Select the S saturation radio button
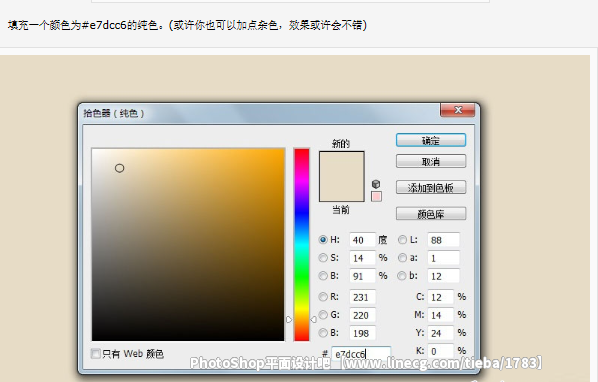The image size is (598, 382). pyautogui.click(x=323, y=258)
